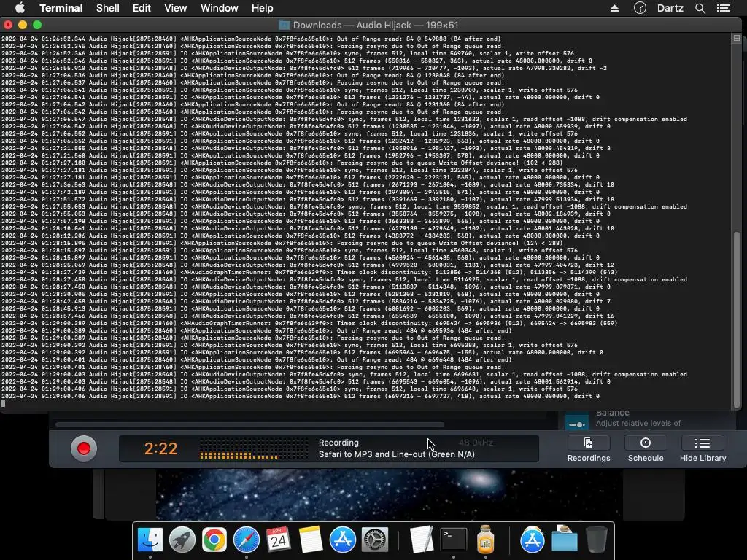Click the eject icon in the menu bar

coord(614,8)
